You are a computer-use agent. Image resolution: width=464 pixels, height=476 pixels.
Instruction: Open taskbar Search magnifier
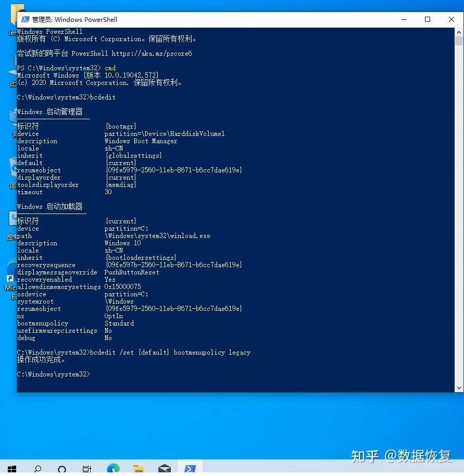(37, 469)
